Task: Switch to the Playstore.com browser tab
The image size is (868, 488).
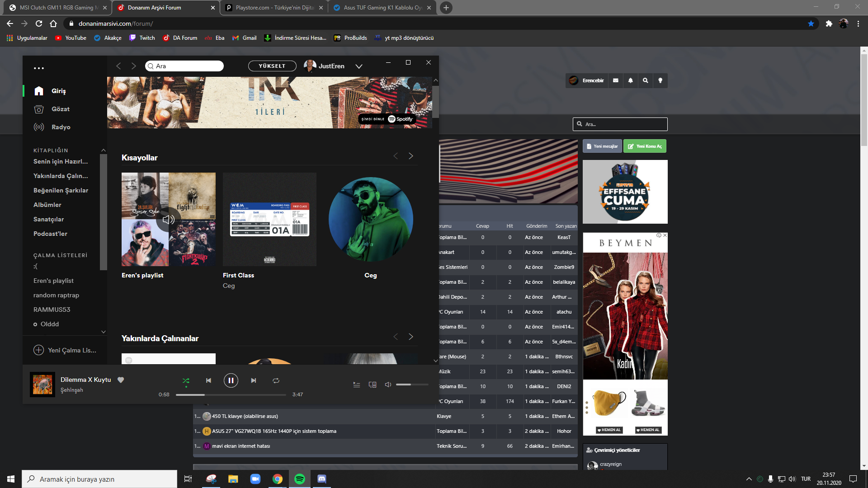Action: pyautogui.click(x=274, y=8)
